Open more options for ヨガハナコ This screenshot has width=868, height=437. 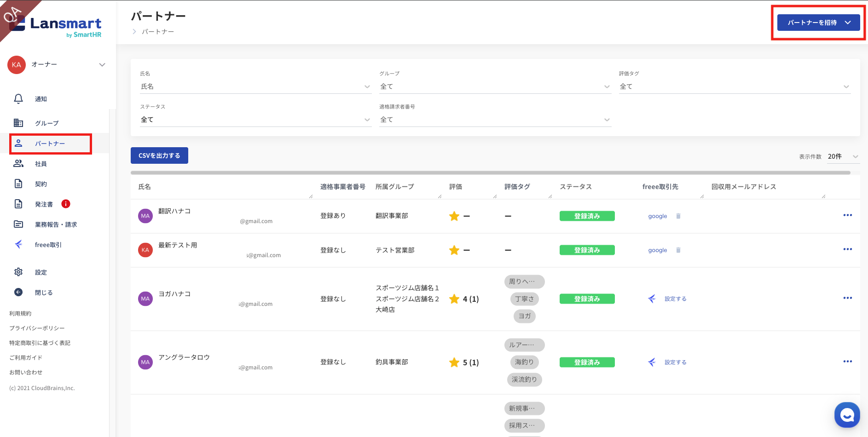848,298
